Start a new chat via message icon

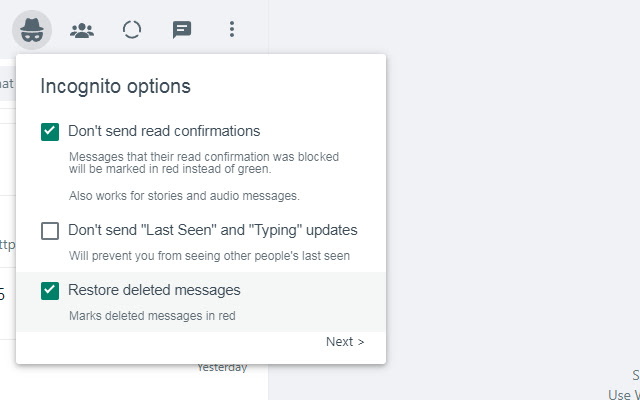pos(182,29)
